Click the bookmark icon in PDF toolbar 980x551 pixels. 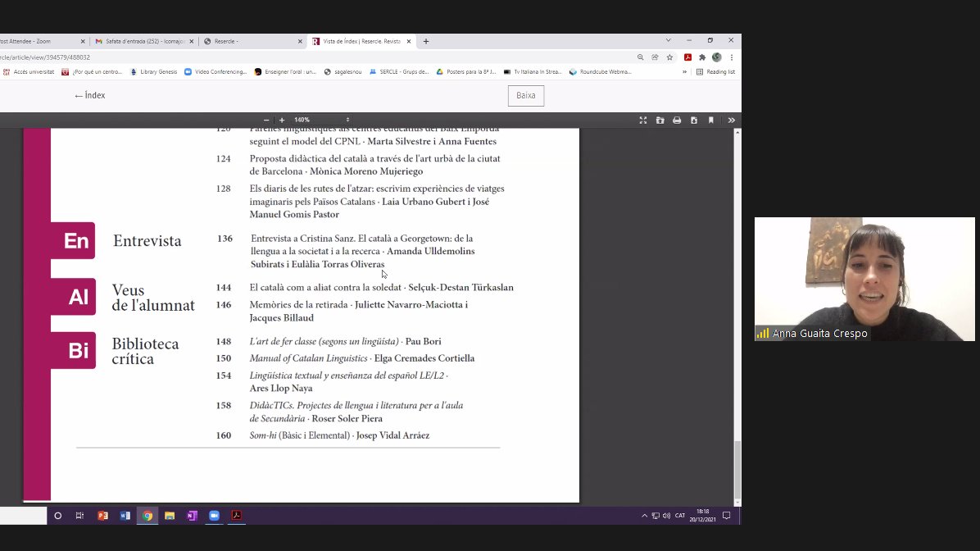tap(710, 120)
